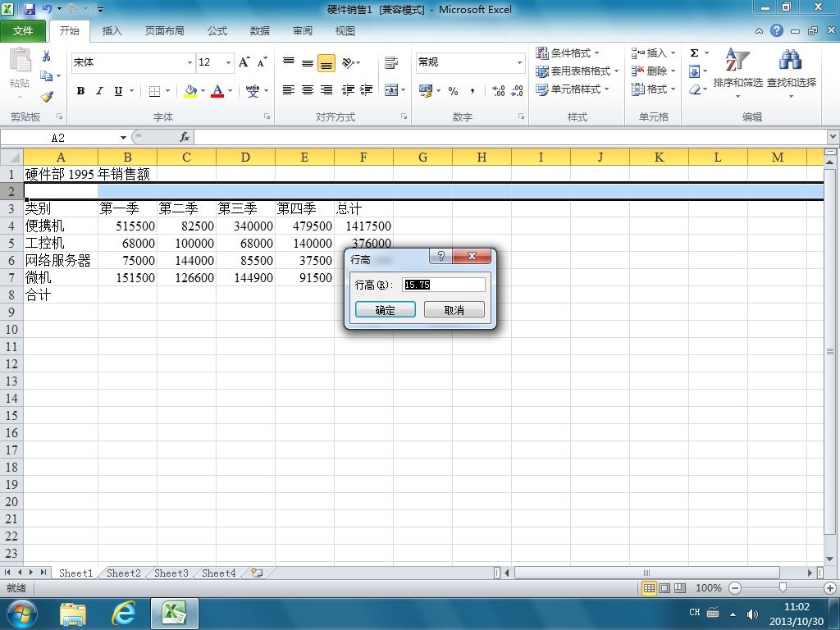Open the number format 常规 dropdown
The height and width of the screenshot is (630, 840).
519,62
